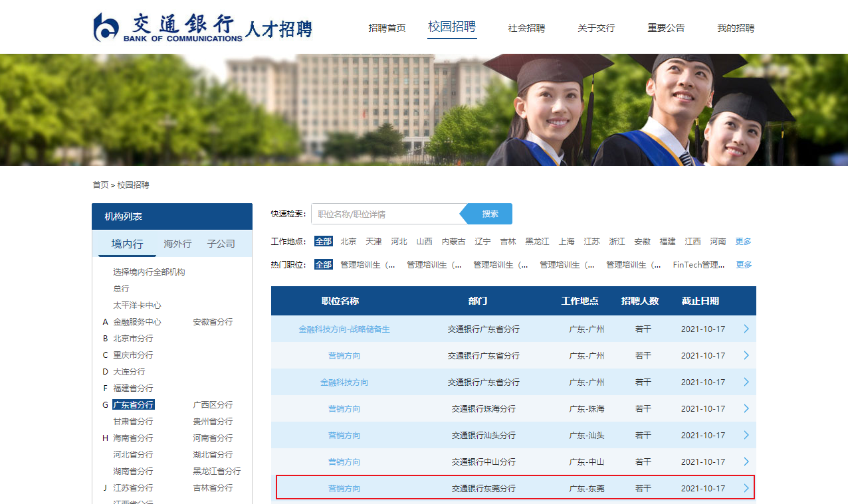848x504 pixels.
Task: Select FinTech管理... hot position
Action: pyautogui.click(x=698, y=265)
